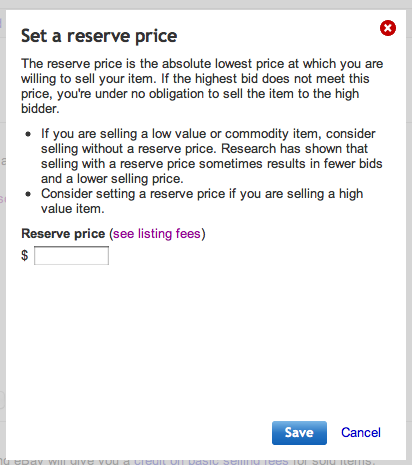Screen dimensions: 412x465
Task: Click the first bullet point marker
Action: [28, 134]
